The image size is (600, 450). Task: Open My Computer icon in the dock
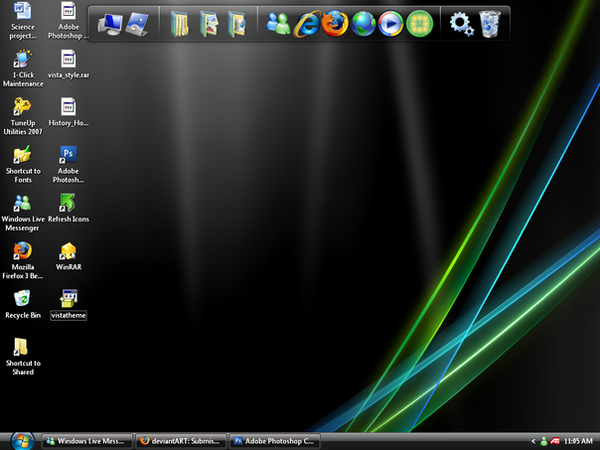(x=110, y=24)
